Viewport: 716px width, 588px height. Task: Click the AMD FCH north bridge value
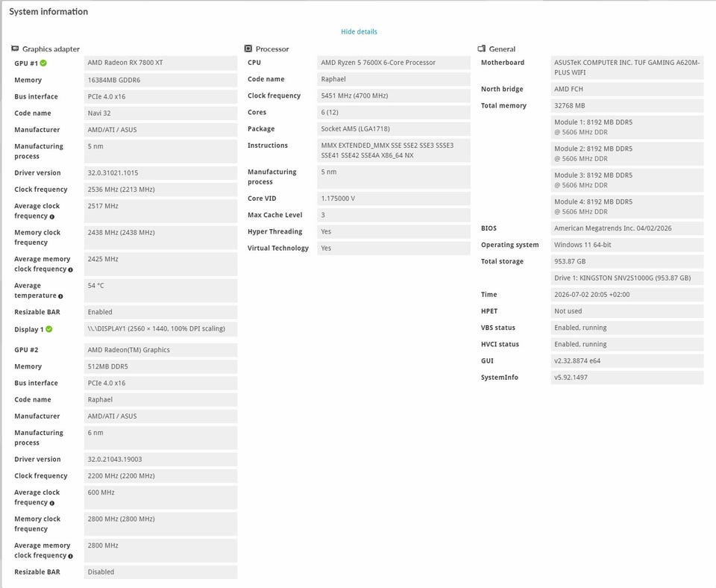[627, 89]
